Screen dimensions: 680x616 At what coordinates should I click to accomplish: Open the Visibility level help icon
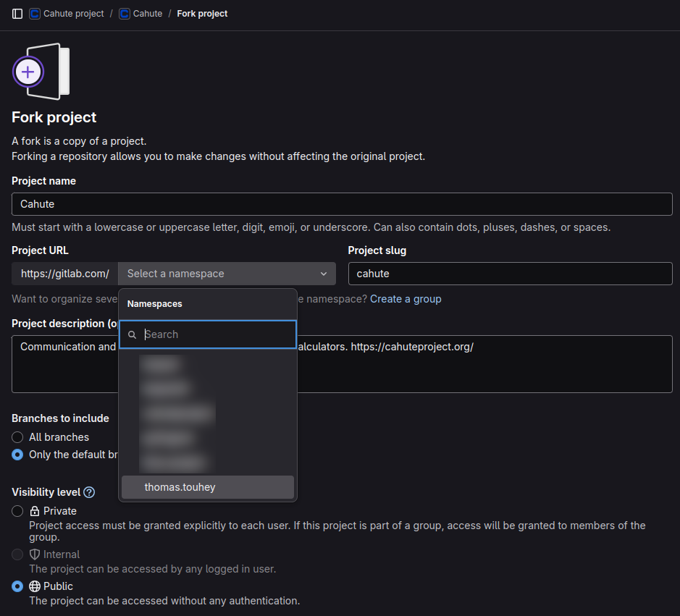tap(89, 492)
